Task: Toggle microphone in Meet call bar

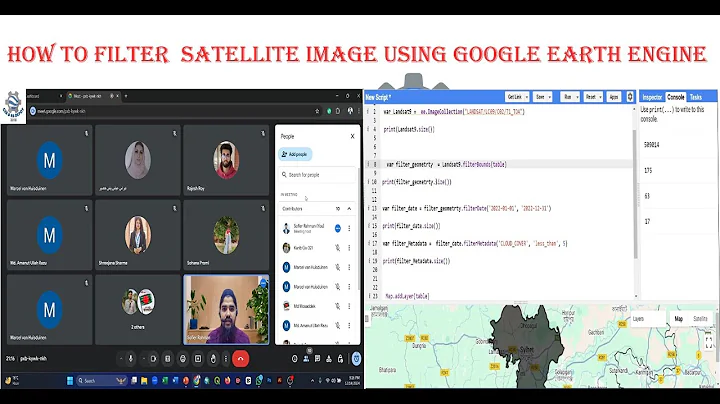Action: tap(131, 359)
